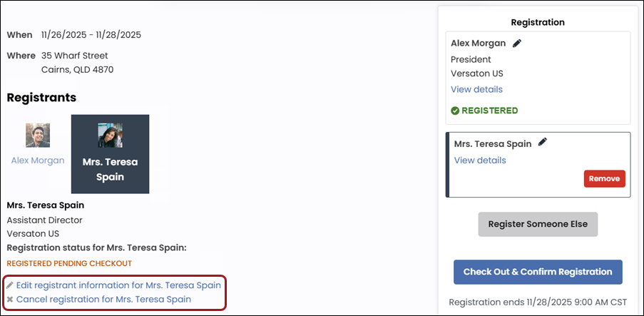Click the pencil icon beside Alex Morgan
Screen dimensions: 644x316
(517, 43)
